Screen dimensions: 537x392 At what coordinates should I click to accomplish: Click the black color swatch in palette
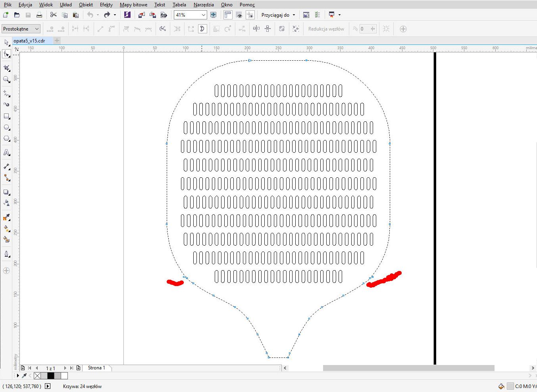pyautogui.click(x=50, y=375)
